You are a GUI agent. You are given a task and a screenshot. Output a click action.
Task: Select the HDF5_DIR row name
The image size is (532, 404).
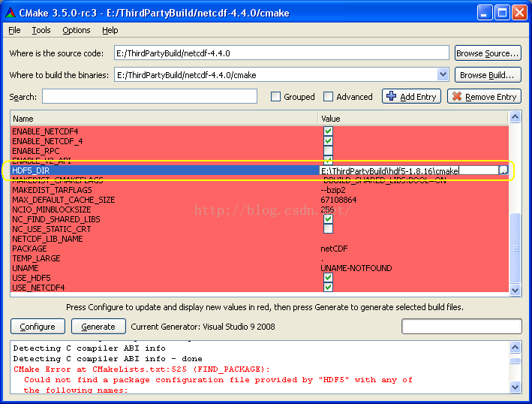[x=31, y=170]
